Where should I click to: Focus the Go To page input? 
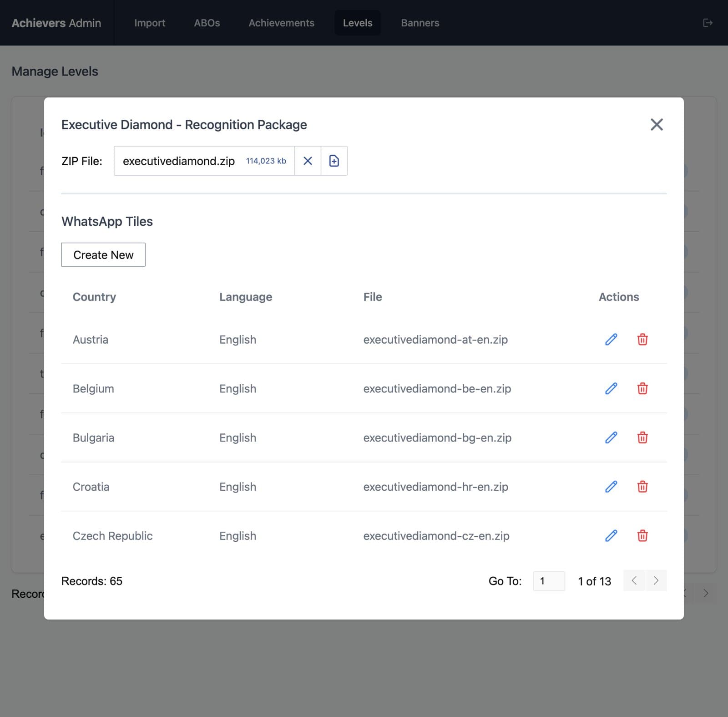coord(549,581)
